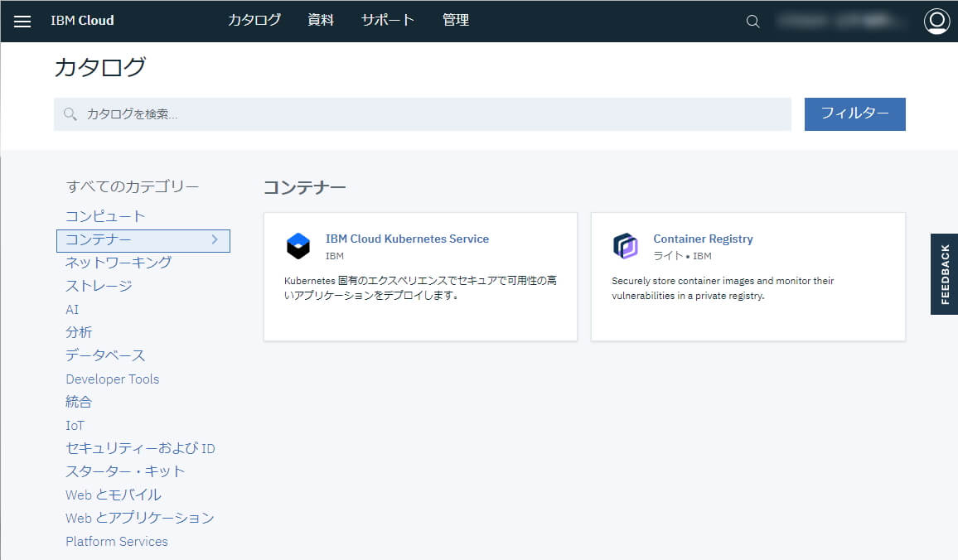This screenshot has height=560, width=958.
Task: Click the Container Registry icon
Action: point(626,246)
